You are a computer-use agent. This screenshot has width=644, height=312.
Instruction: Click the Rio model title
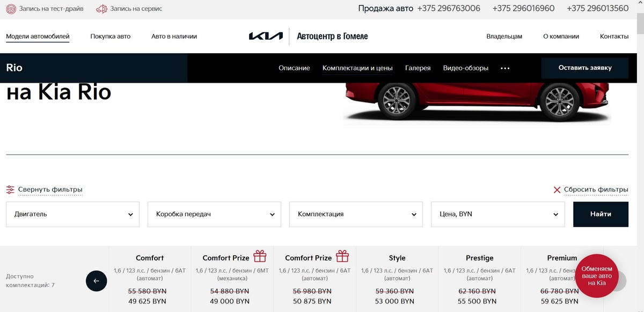tap(14, 68)
